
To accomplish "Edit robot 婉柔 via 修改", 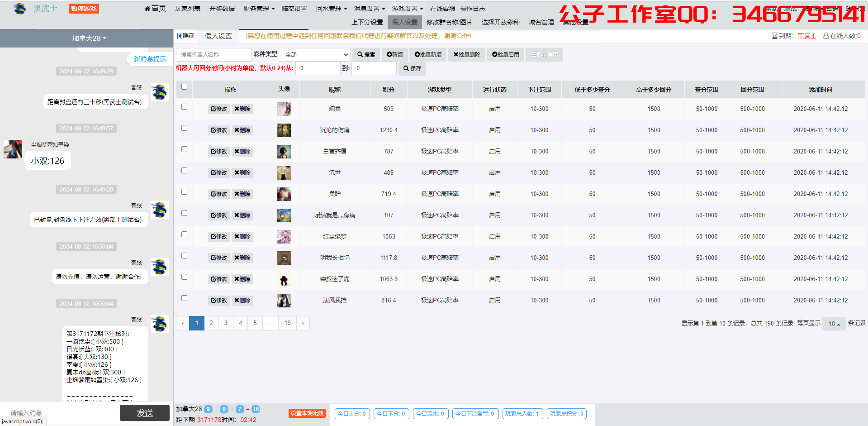I will pyautogui.click(x=219, y=109).
